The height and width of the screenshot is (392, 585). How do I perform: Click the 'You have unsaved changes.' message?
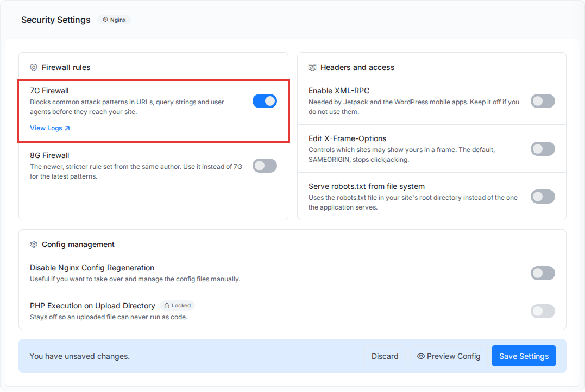(79, 357)
